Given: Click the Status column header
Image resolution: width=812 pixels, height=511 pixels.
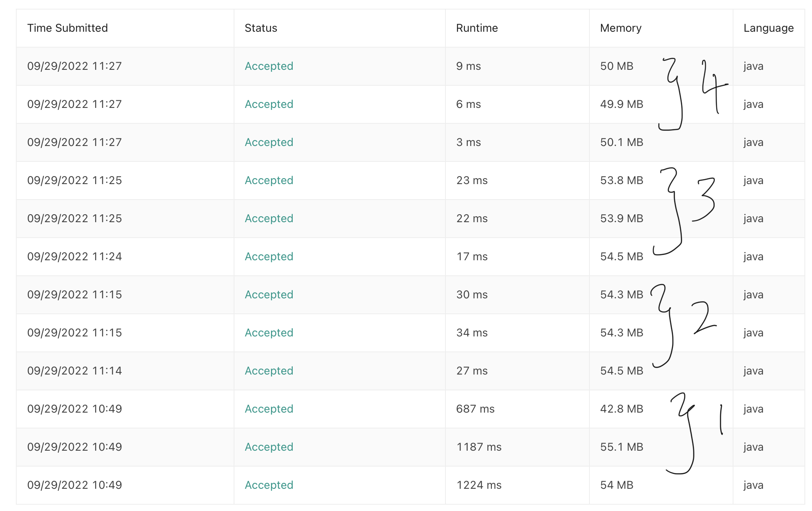Looking at the screenshot, I should click(261, 28).
